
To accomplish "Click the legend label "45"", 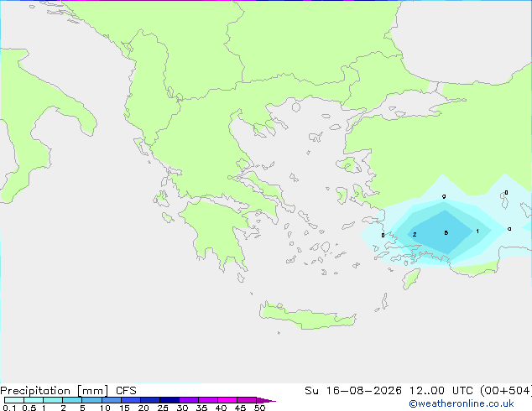I will tap(240, 408).
